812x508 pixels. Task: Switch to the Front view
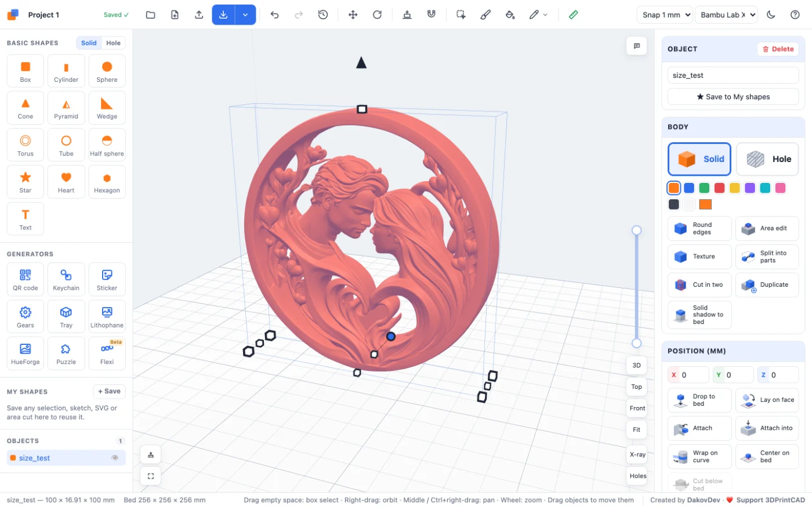(637, 408)
